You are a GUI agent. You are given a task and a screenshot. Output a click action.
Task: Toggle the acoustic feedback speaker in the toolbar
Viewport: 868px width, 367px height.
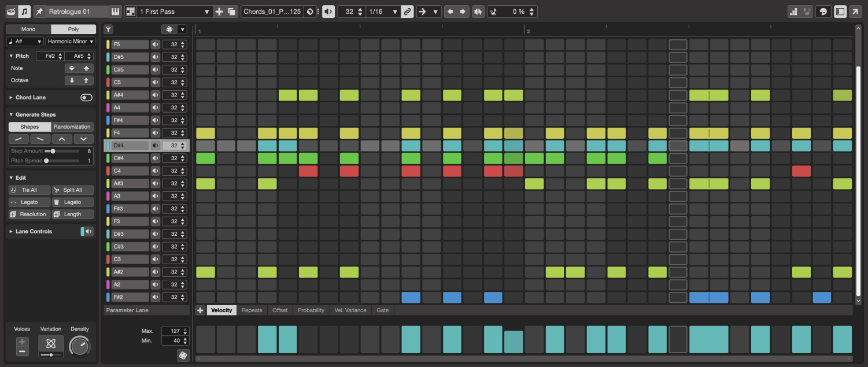[328, 12]
